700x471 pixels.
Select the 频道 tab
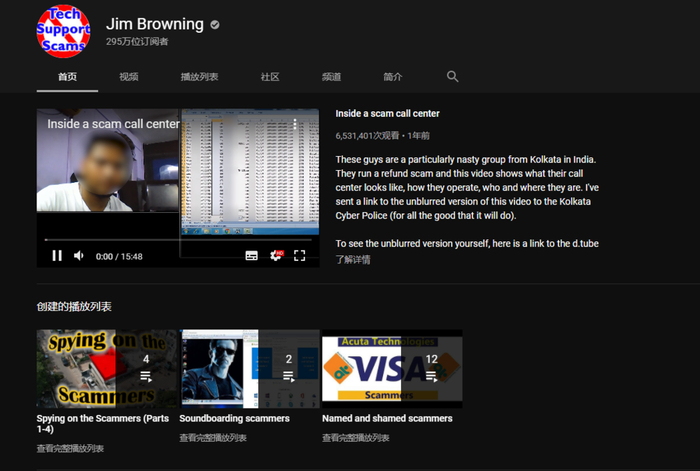[331, 77]
